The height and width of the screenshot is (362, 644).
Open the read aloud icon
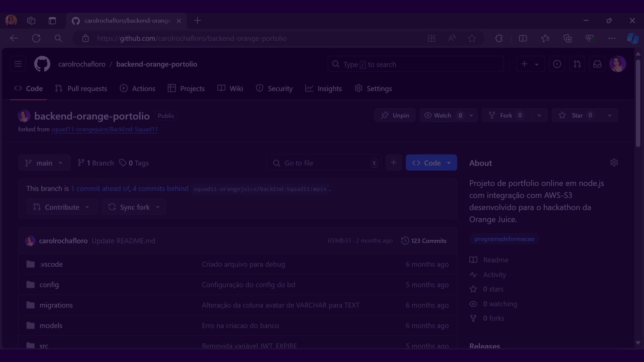point(452,38)
